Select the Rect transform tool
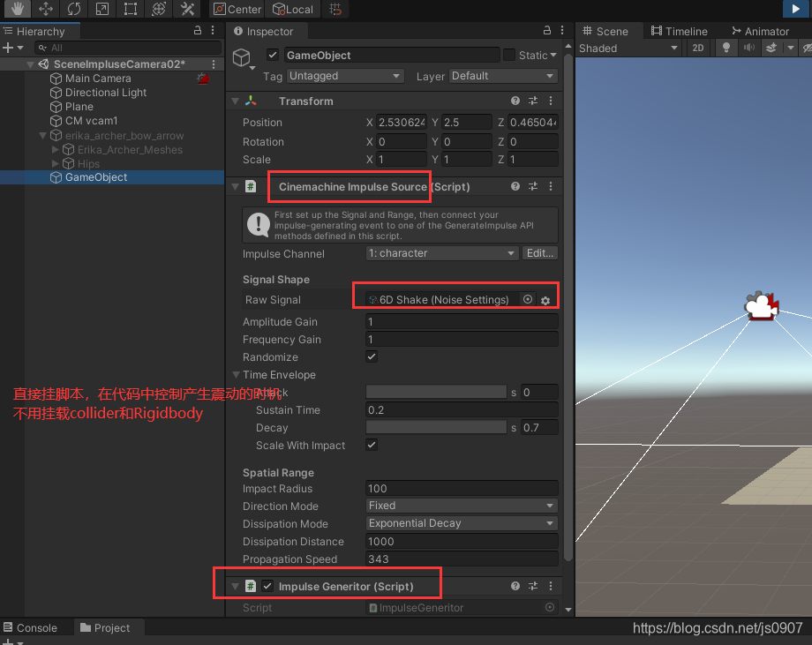This screenshot has width=812, height=645. [131, 8]
